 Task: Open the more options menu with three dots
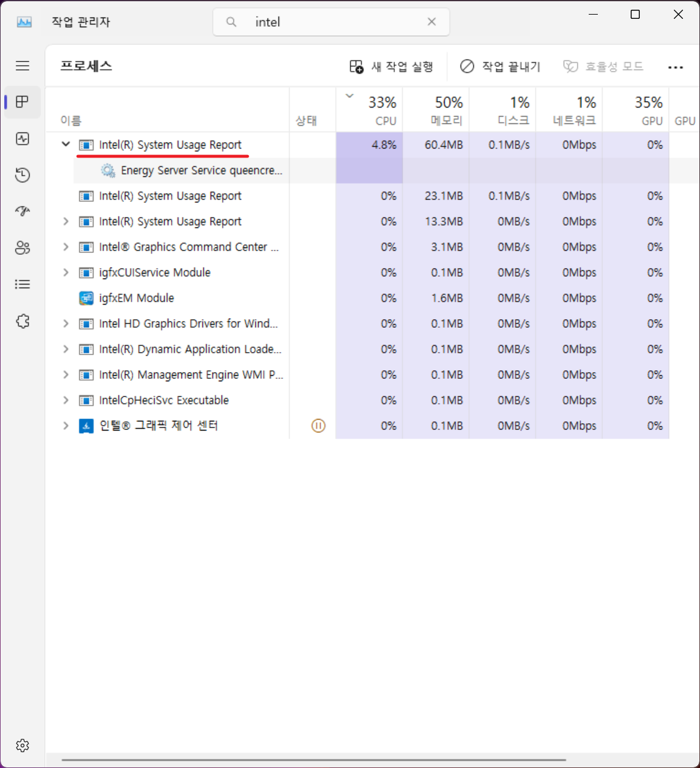click(x=676, y=67)
